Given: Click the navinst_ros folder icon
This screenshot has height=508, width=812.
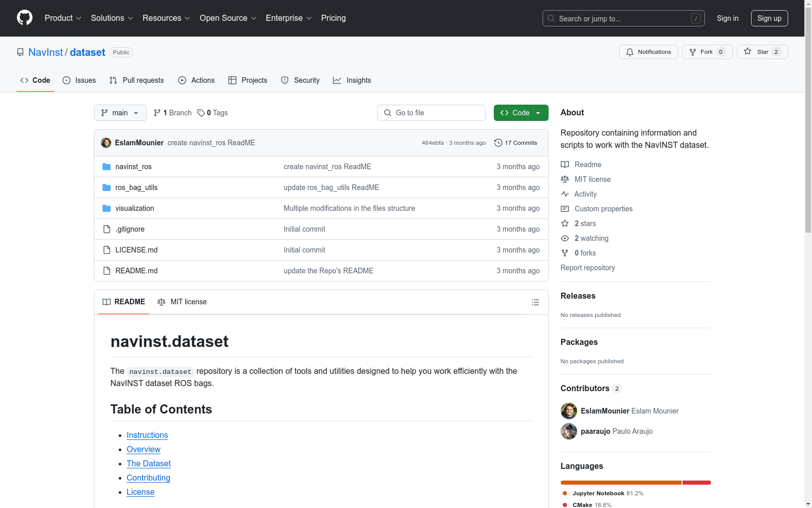Looking at the screenshot, I should coord(107,167).
